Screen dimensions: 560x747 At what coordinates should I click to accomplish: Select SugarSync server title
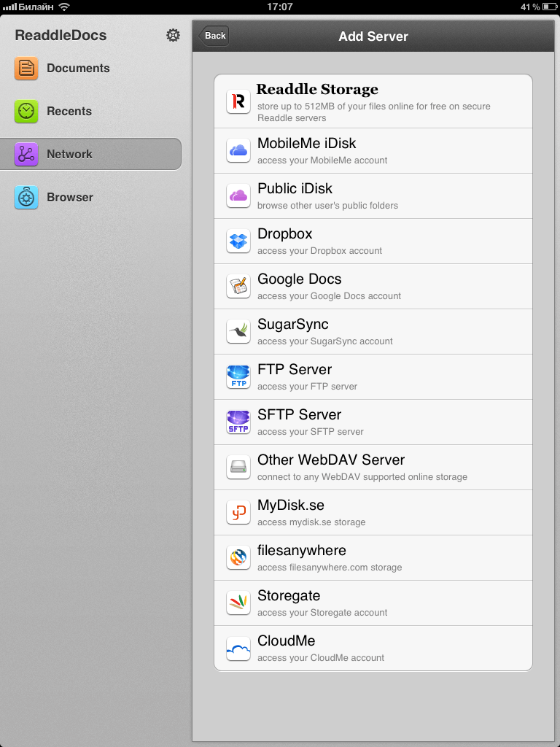click(x=293, y=325)
